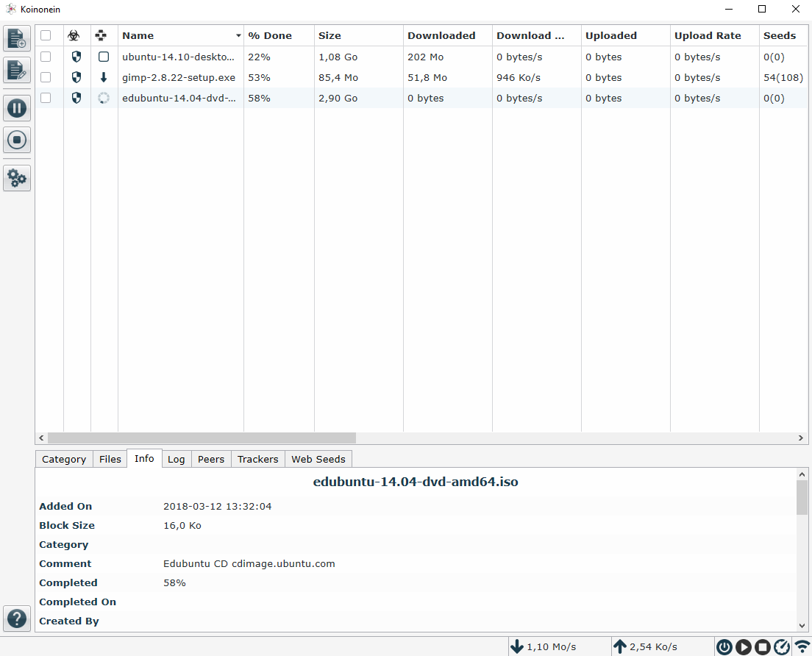Click the Added On value 2018-03-12 13:32:04
812x656 pixels.
pyautogui.click(x=217, y=507)
